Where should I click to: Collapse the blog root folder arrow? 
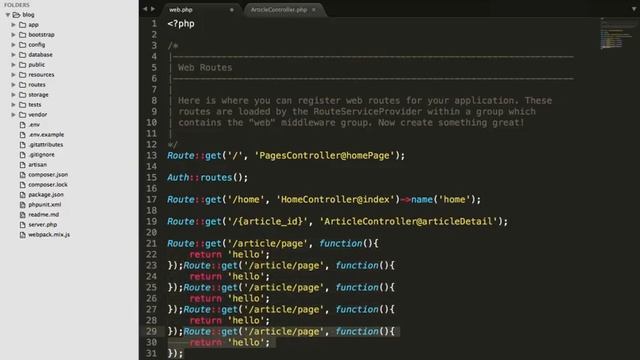pos(8,15)
